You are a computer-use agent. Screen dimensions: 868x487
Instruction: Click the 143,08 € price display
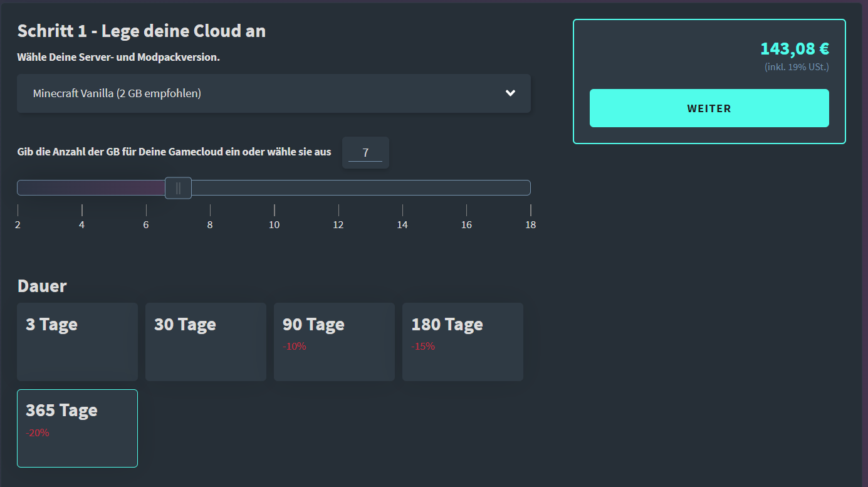pos(794,48)
